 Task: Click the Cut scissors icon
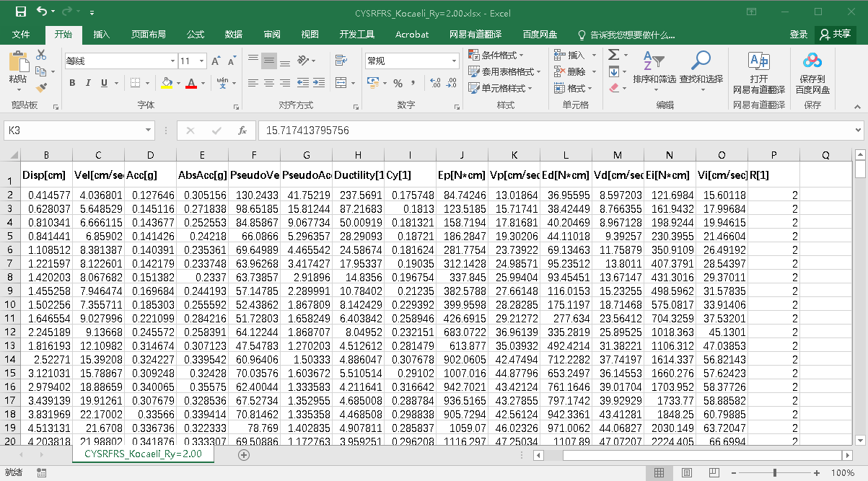click(41, 56)
